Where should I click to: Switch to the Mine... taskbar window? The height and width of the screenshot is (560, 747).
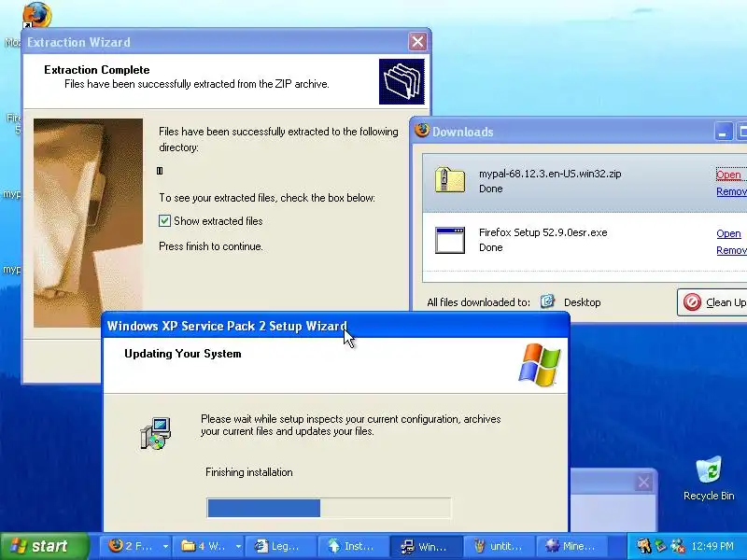(x=571, y=546)
